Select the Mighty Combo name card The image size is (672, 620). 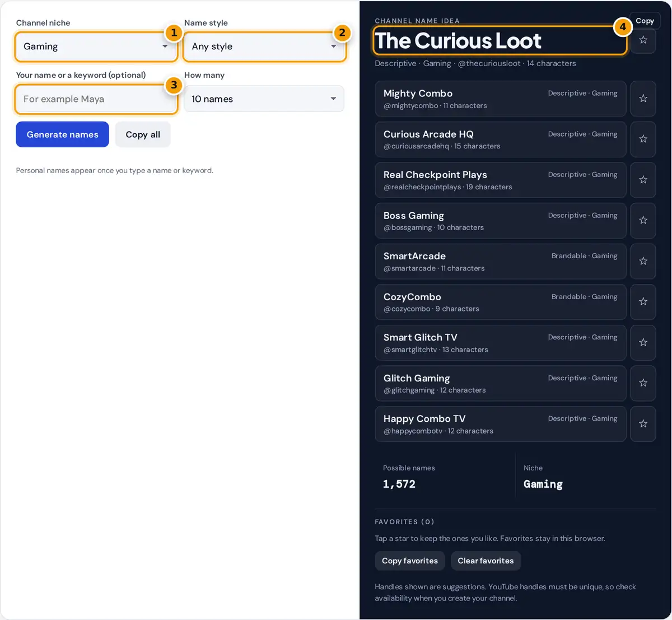pos(501,99)
